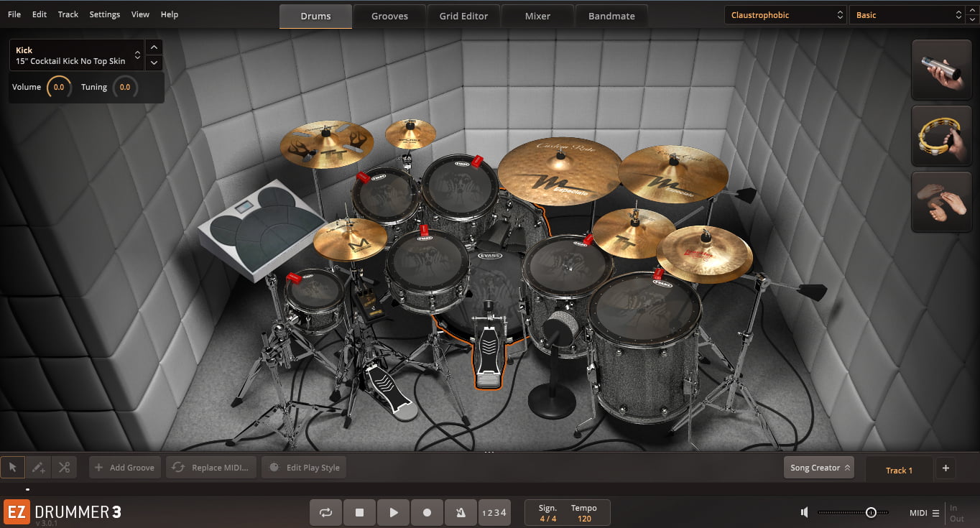
Task: Enable the 1234 count-in
Action: [x=494, y=512]
